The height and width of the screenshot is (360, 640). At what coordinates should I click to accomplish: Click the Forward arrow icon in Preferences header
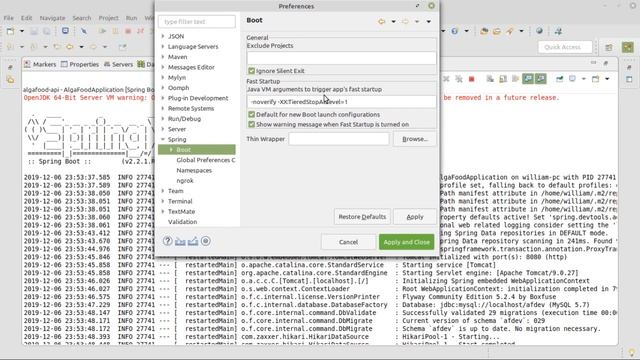pos(405,21)
